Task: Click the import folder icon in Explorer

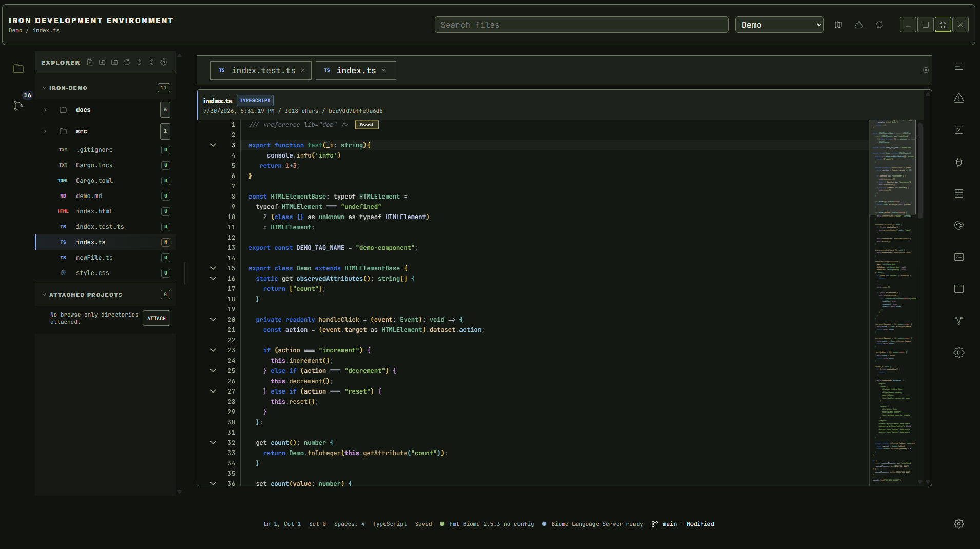Action: coord(114,62)
